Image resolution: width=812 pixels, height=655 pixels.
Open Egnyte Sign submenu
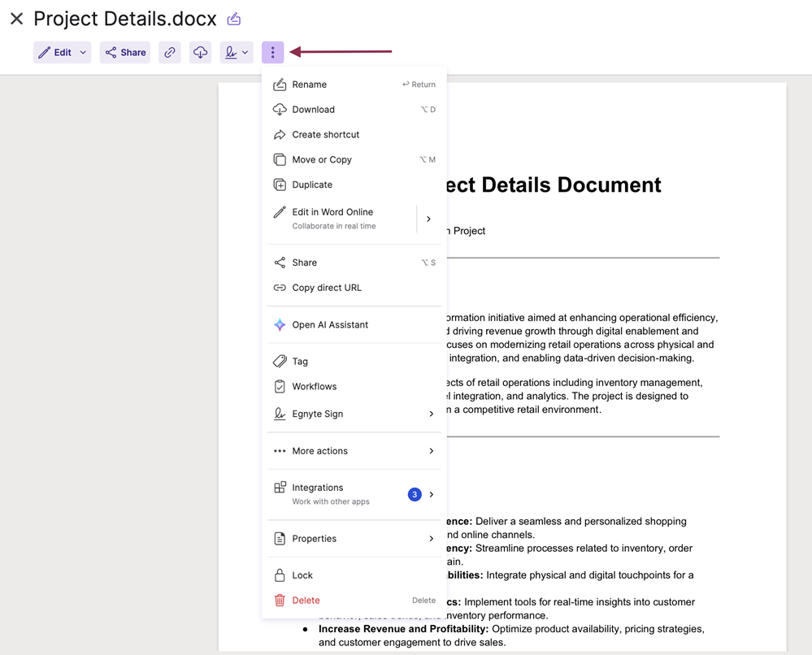[x=354, y=414]
